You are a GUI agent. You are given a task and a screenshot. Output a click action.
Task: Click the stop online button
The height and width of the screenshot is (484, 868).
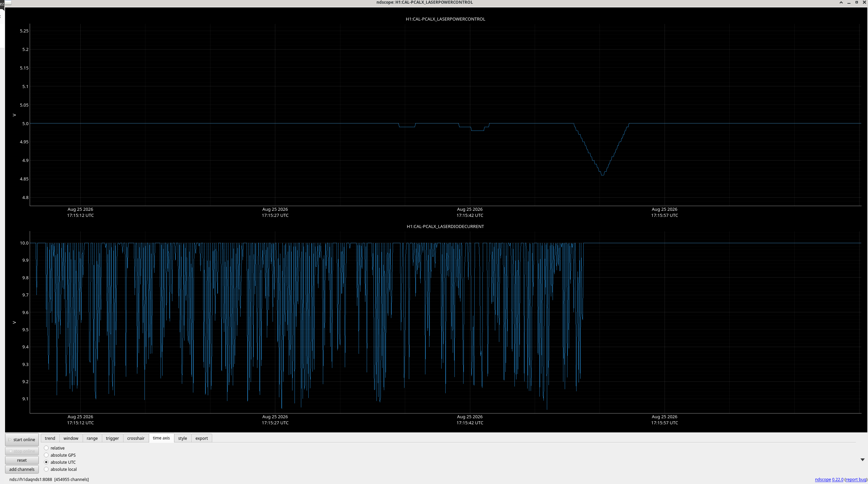22,451
